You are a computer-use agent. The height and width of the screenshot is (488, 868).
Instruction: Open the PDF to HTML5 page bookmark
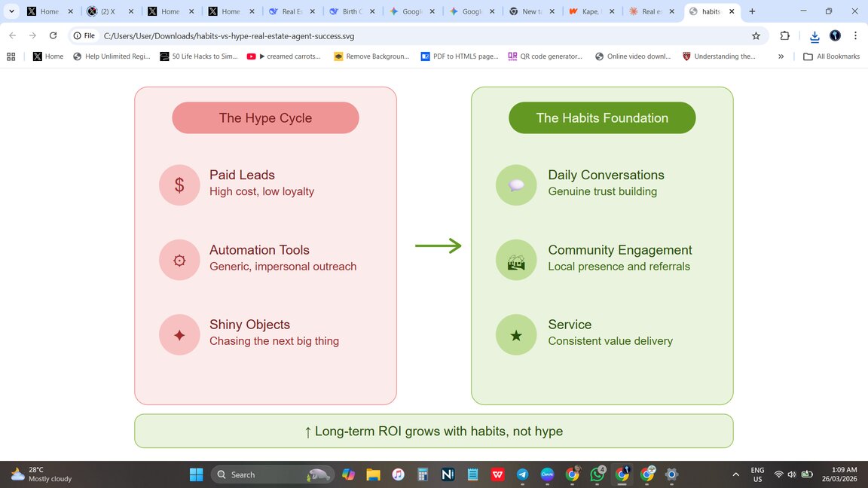460,56
